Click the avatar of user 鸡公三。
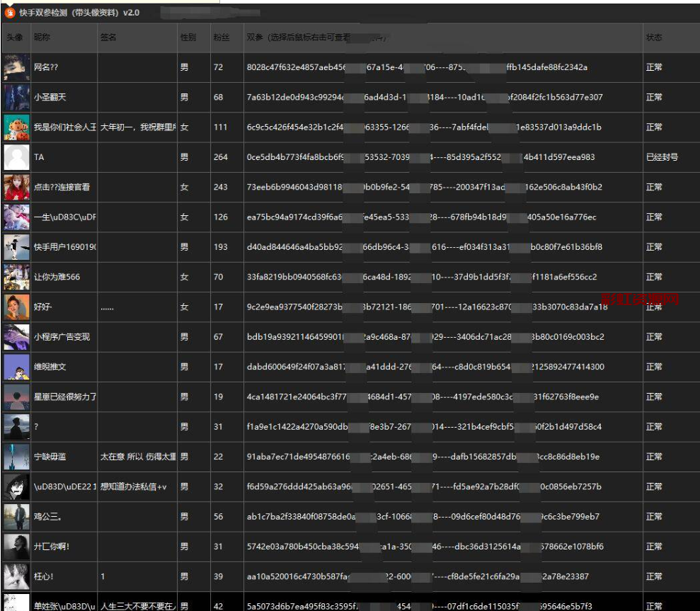The height and width of the screenshot is (611, 700). (x=16, y=517)
